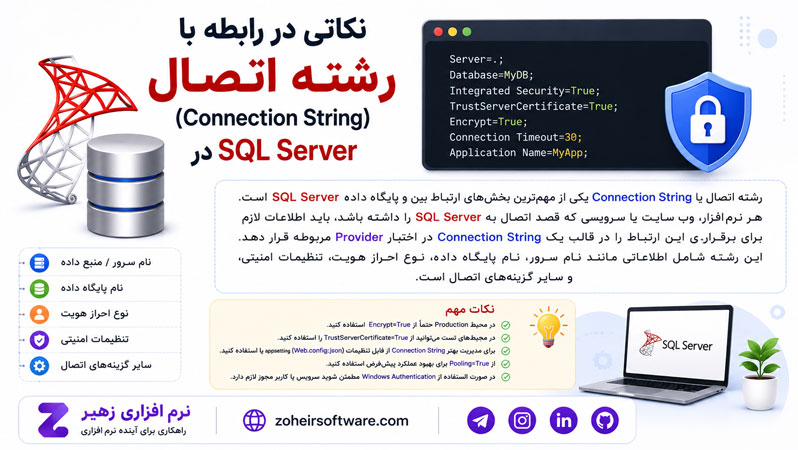Click purple shield icon beside تنظیمات امنیتی
Viewport: 798px width, 450px height.
39,340
